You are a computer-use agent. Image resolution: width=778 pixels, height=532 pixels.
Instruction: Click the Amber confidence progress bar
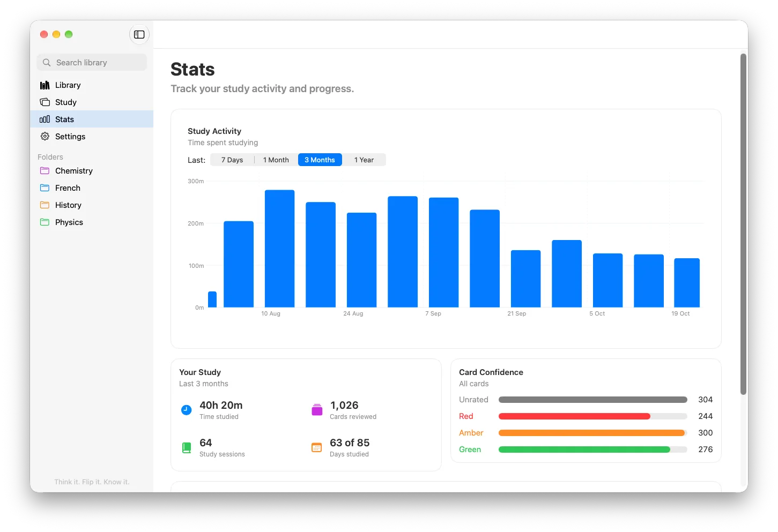click(x=593, y=433)
